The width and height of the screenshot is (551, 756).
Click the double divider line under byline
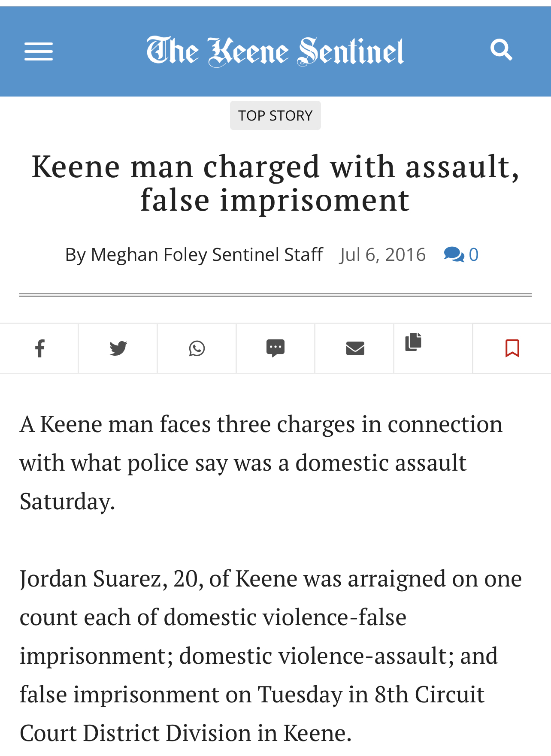[275, 295]
